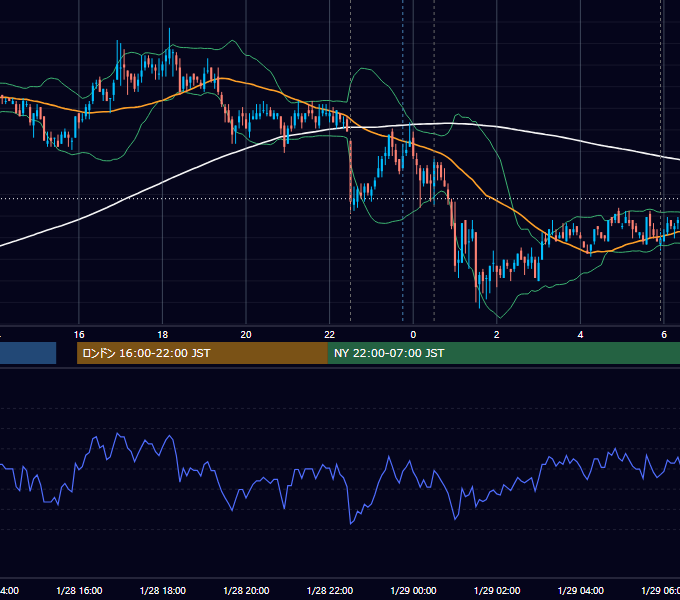This screenshot has width=680, height=600.
Task: Click the 1/28 22:00 date label
Action: [330, 590]
